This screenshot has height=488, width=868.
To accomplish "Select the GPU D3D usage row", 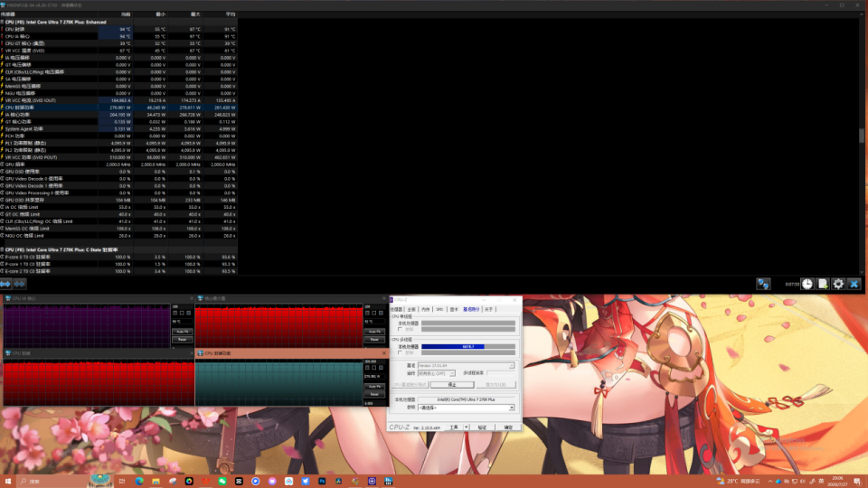I will [119, 172].
